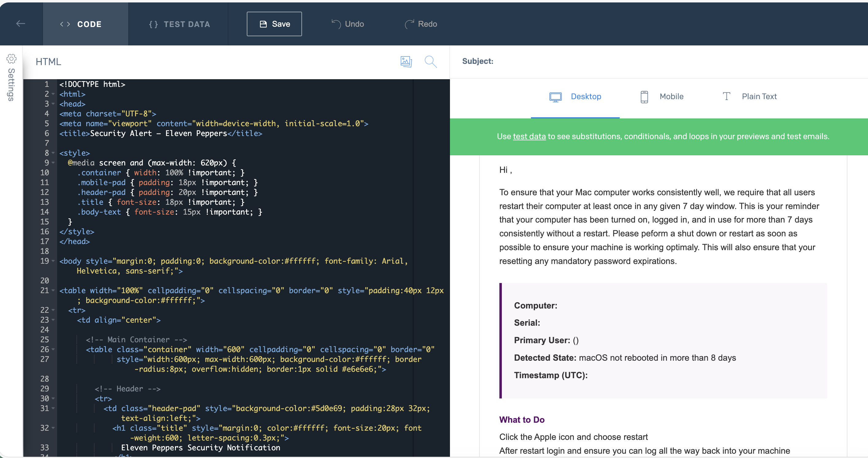
Task: Open the test data link in banner
Action: point(529,137)
